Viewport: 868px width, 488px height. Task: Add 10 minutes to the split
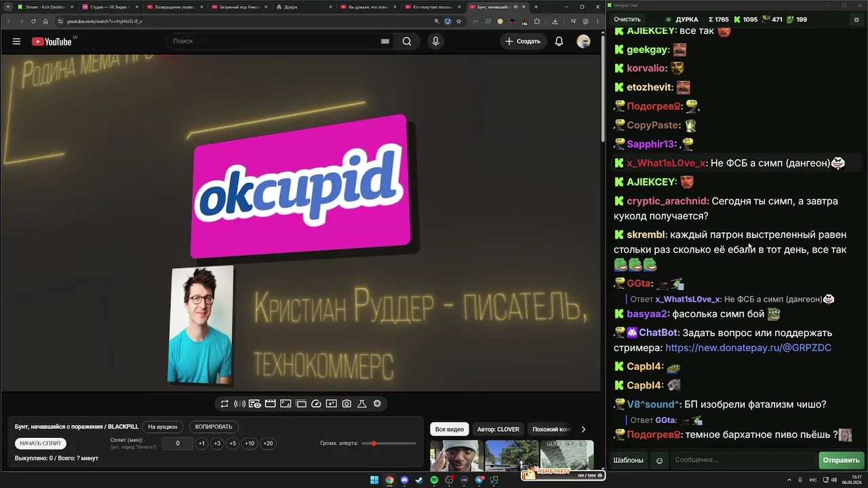pyautogui.click(x=250, y=443)
